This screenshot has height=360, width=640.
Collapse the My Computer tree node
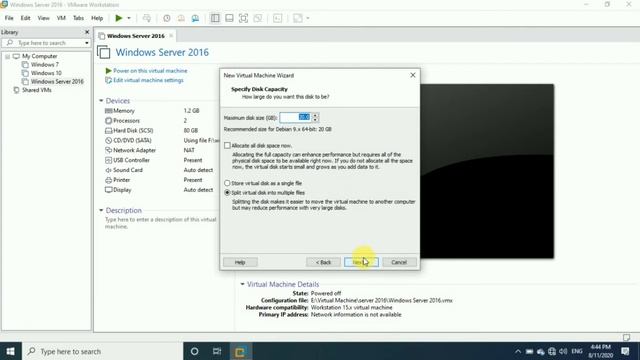pyautogui.click(x=7, y=56)
